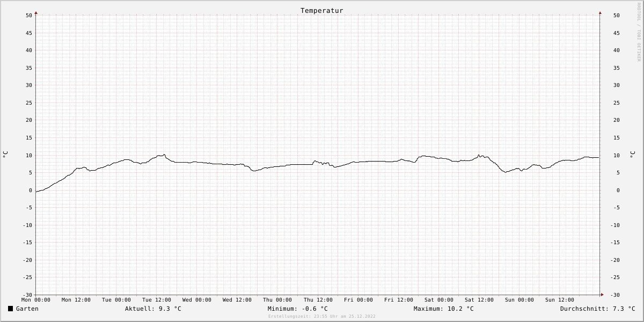This screenshot has width=644, height=322.
Task: Select the '10' label on the right axis
Action: 617,155
